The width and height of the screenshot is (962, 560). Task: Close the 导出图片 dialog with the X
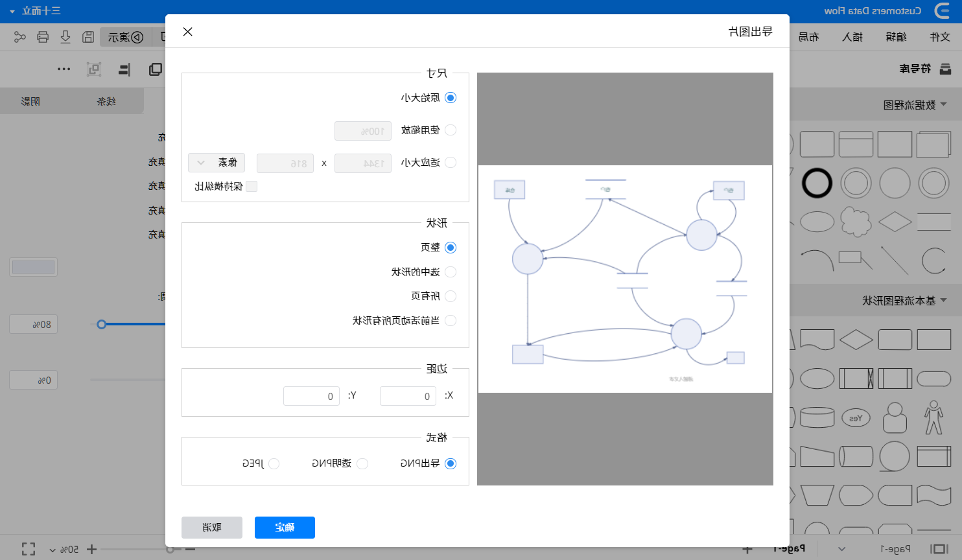click(x=187, y=32)
